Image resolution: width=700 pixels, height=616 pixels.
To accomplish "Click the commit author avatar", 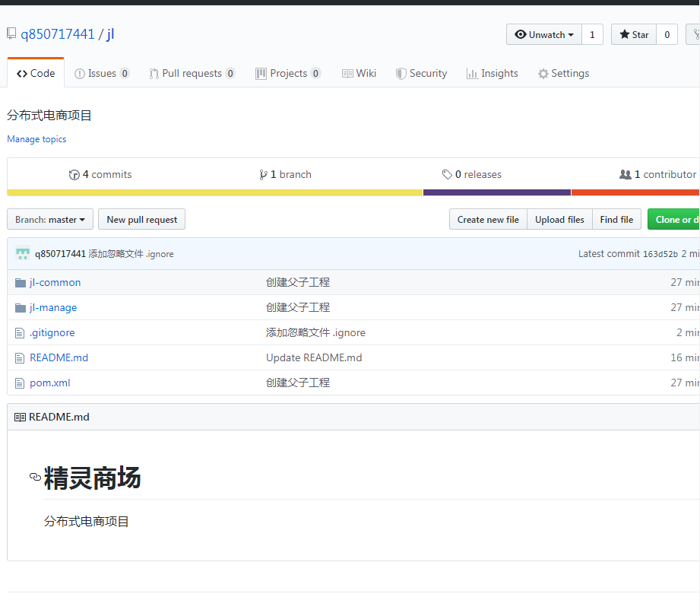I will (23, 253).
